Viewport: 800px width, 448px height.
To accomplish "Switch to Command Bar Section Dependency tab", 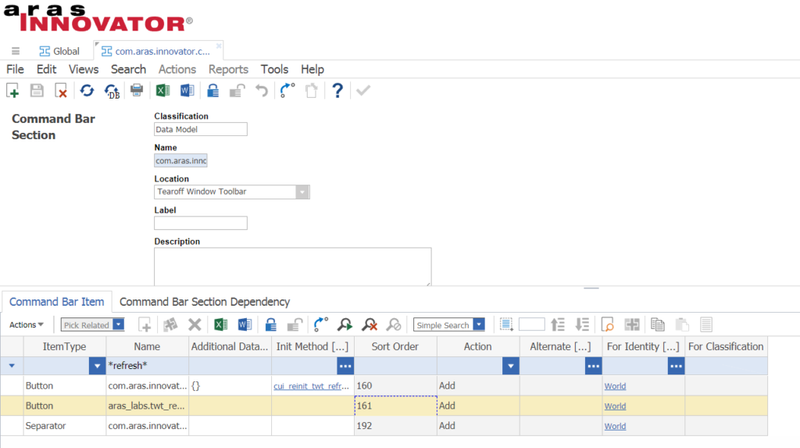I will pyautogui.click(x=204, y=301).
